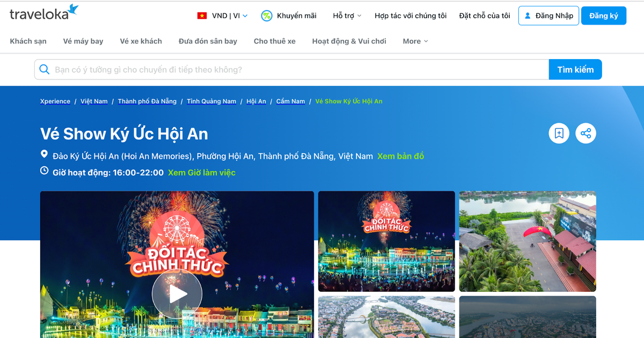Open the dimmed bottom-right photo thumbnail

[528, 317]
